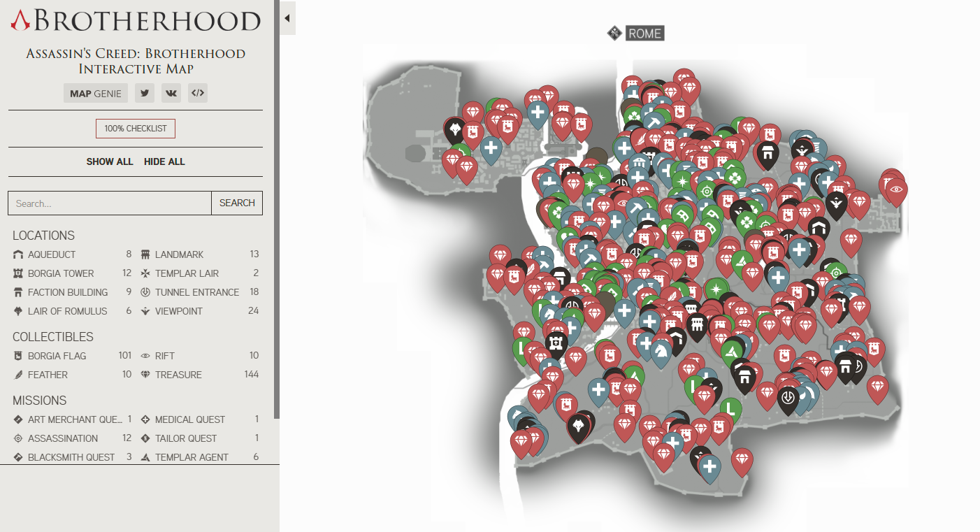Click the sidebar vertical scrollbar
The width and height of the screenshot is (980, 532).
[277, 210]
